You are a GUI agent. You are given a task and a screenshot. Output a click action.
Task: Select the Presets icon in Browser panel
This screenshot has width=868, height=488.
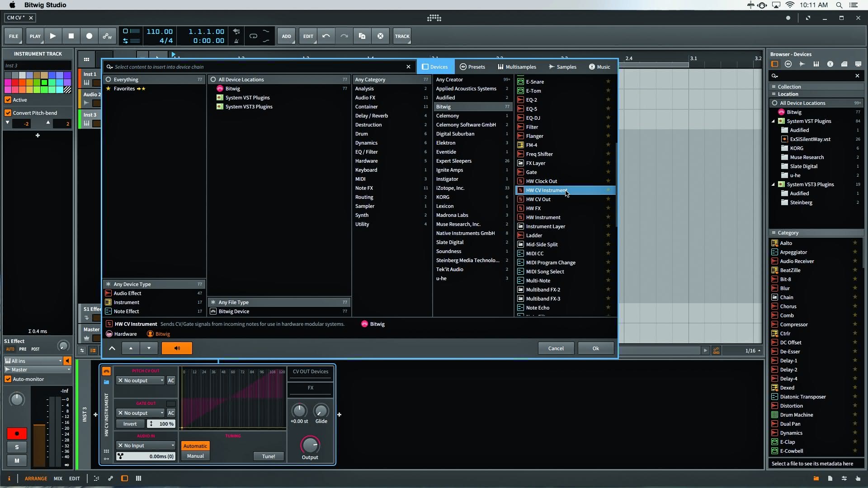pyautogui.click(x=788, y=64)
